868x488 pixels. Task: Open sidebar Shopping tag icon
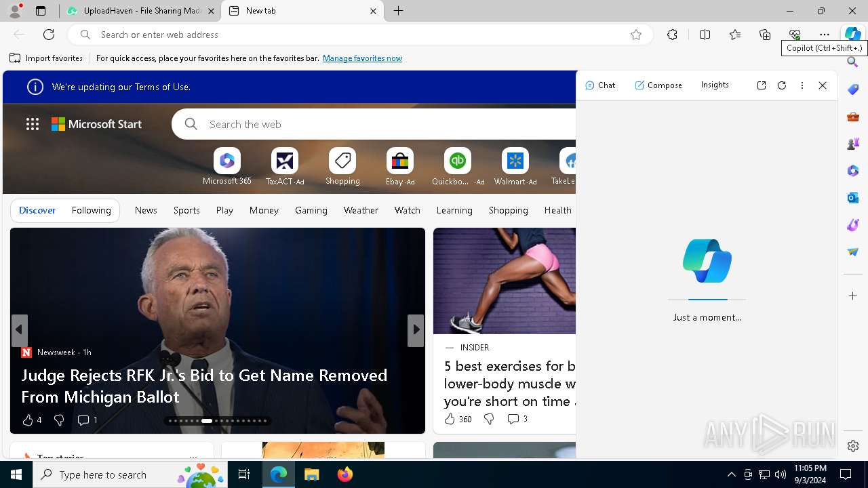tap(853, 89)
